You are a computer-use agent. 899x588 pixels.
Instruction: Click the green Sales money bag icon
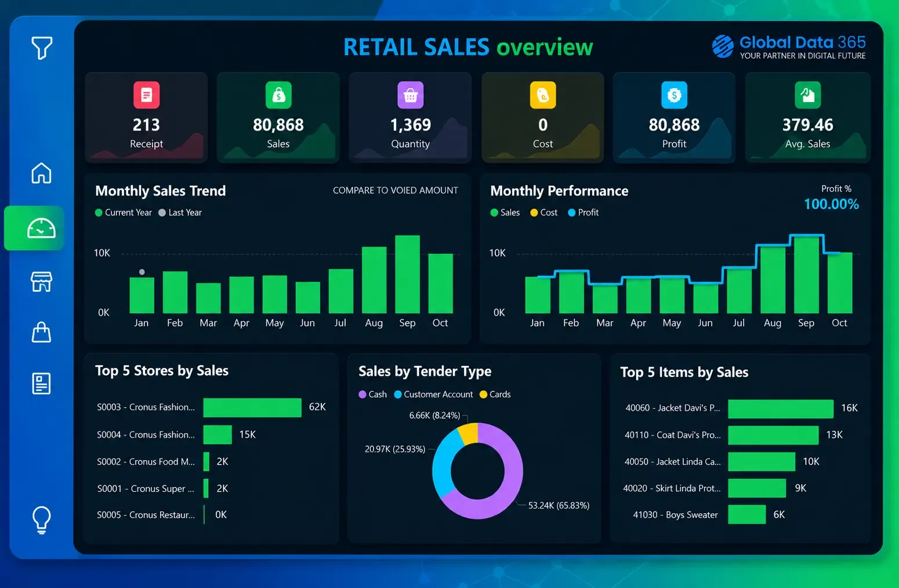point(278,95)
